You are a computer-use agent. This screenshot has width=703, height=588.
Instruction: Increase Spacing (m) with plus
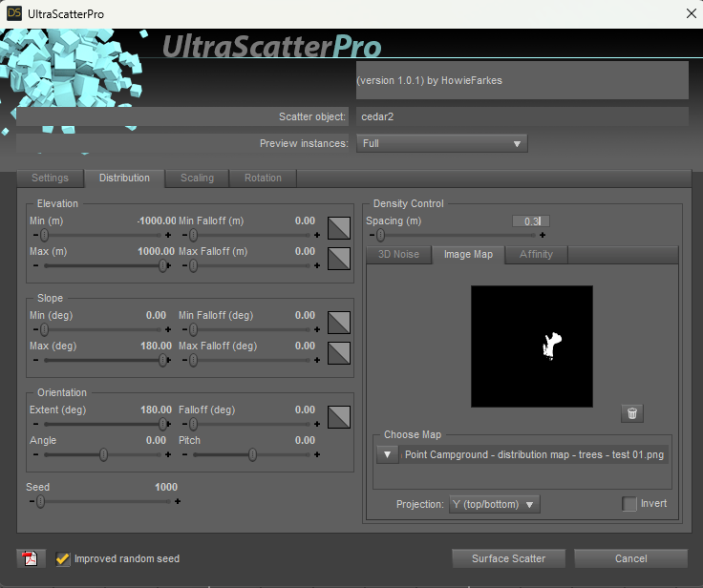[x=543, y=235]
